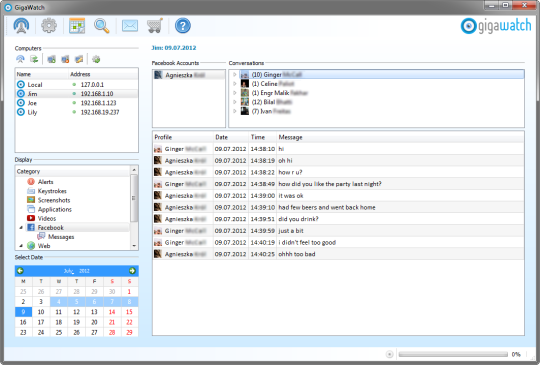
Task: Open the calendar report toolbar icon
Action: 77,25
